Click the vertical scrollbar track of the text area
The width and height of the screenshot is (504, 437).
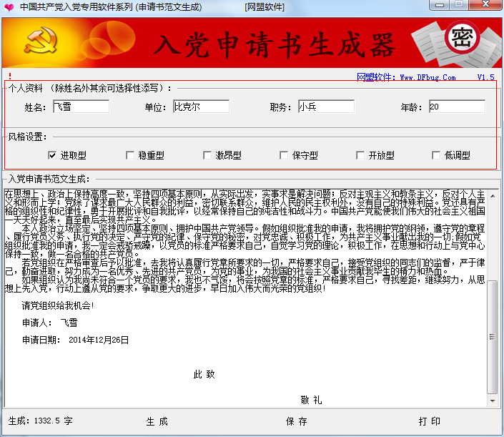(x=493, y=236)
